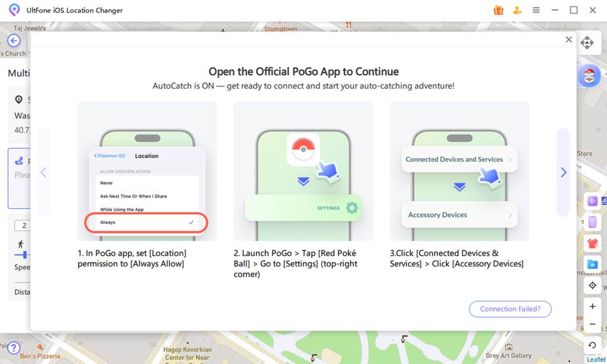Image resolution: width=607 pixels, height=364 pixels.
Task: Click the purple Bluetooth icon on the map toolbar
Action: [592, 201]
